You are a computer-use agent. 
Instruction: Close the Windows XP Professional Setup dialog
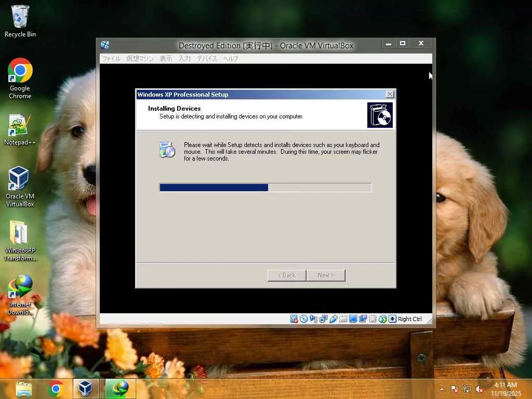point(390,95)
